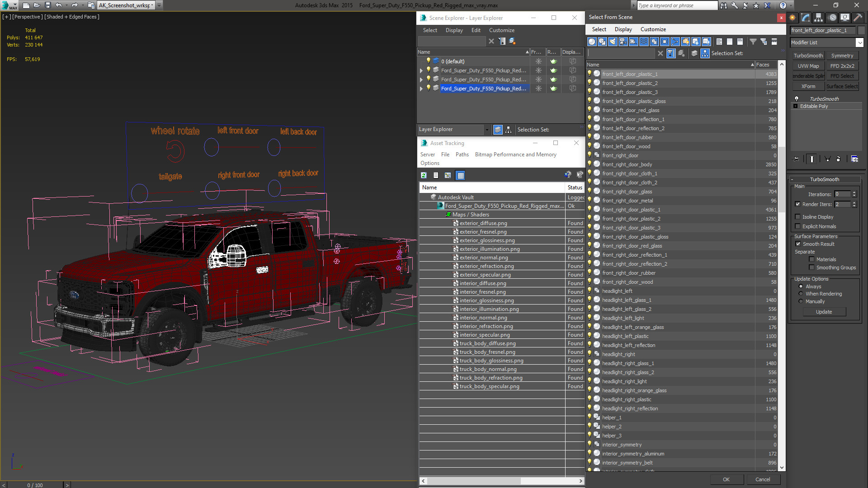Enable the Isoline Display checkbox
This screenshot has height=488, width=868.
(x=798, y=217)
